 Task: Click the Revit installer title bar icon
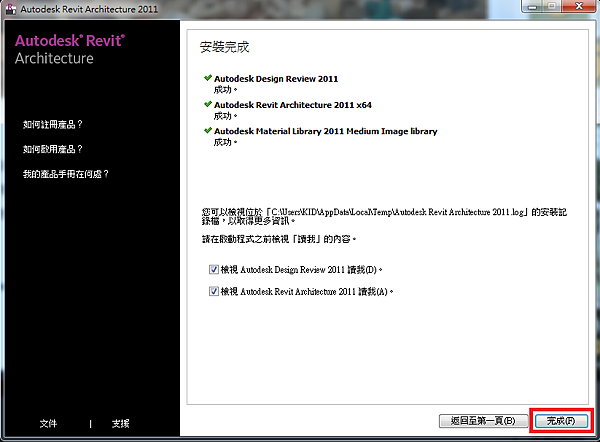10,9
